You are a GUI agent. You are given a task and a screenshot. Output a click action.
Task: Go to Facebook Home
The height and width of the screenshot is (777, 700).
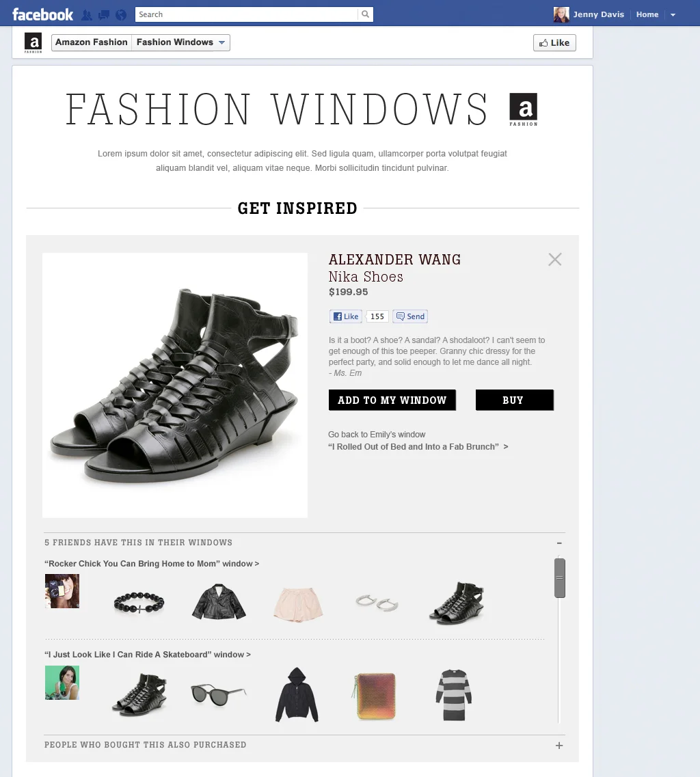pyautogui.click(x=647, y=14)
